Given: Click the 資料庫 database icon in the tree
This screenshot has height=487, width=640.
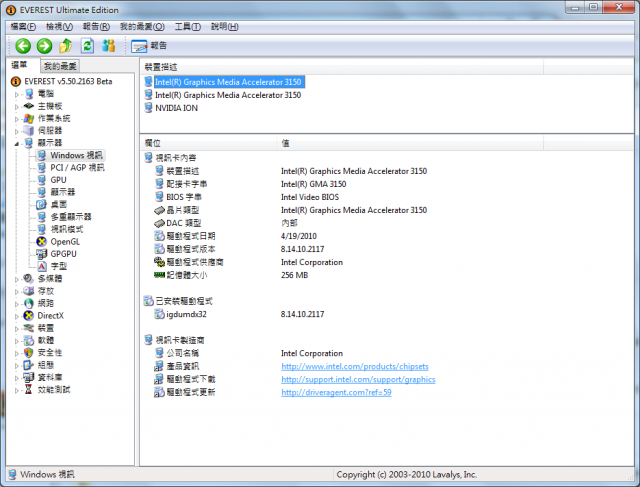Looking at the screenshot, I should 28,377.
